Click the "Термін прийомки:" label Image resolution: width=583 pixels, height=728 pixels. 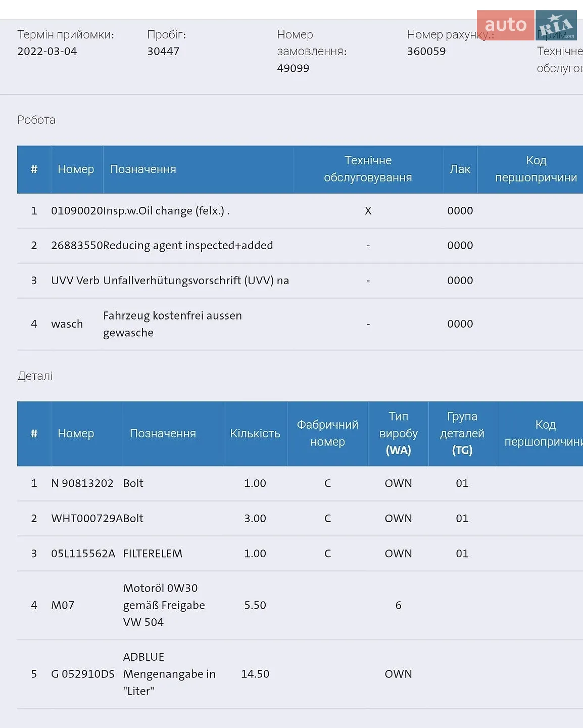66,34
